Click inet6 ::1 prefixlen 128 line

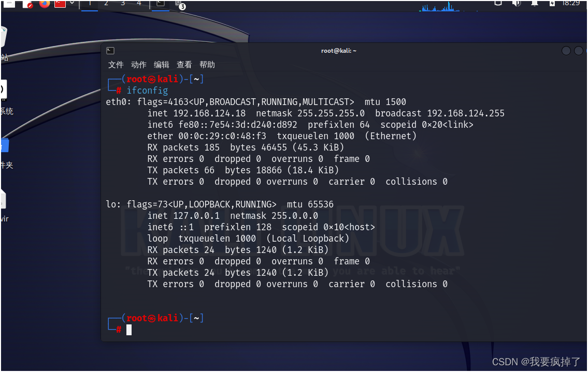click(261, 227)
